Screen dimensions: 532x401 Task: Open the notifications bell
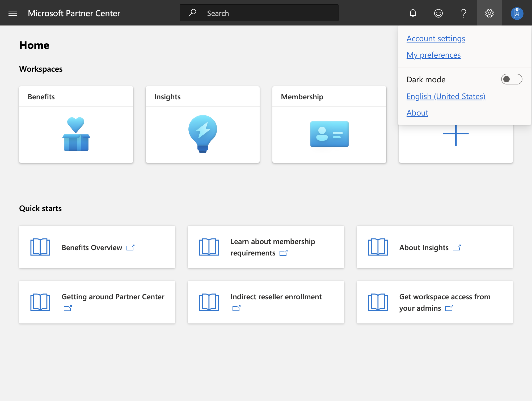tap(413, 13)
